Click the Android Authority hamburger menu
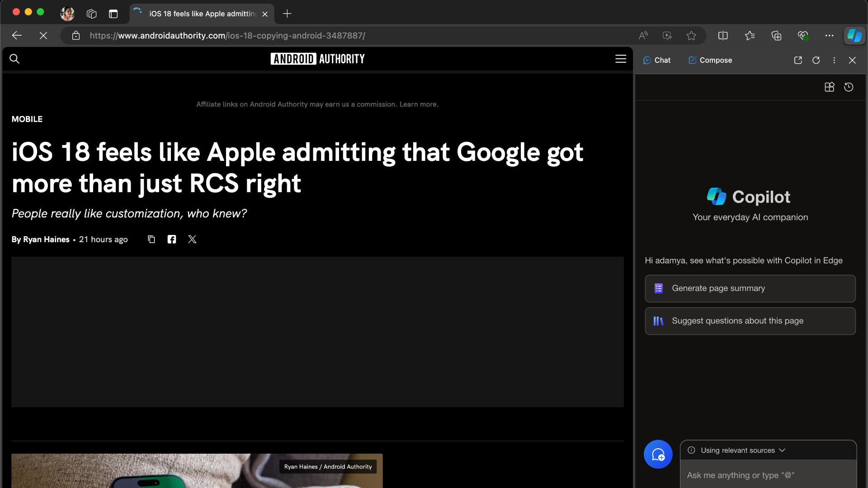The width and height of the screenshot is (868, 488). point(621,59)
